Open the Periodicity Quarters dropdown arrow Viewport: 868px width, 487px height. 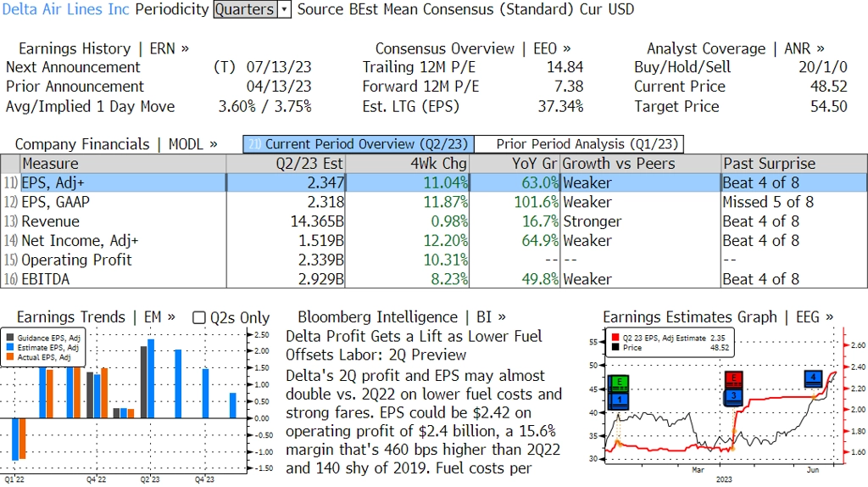[x=285, y=9]
